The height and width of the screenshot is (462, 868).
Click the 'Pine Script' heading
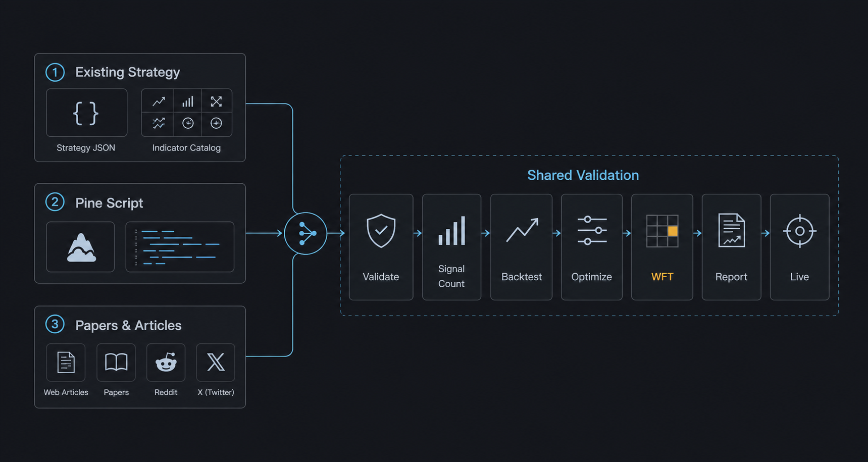coord(109,203)
